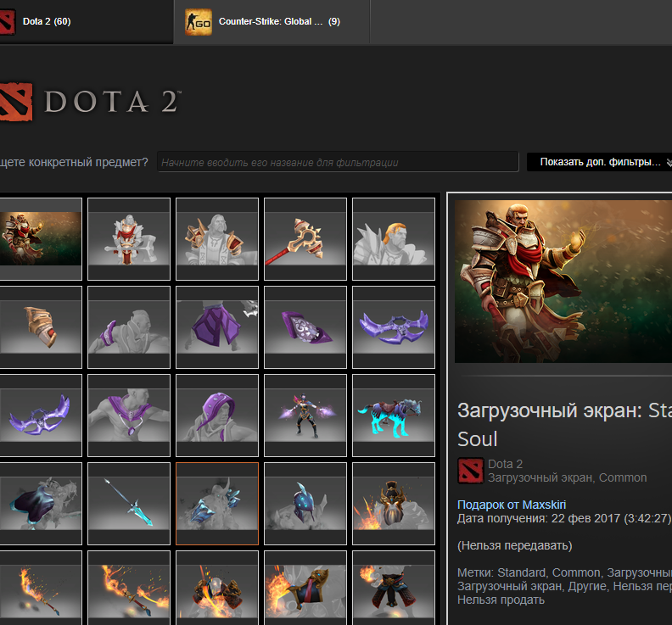The image size is (672, 625).
Task: Select the light purple glaive in third row
Action: [x=40, y=416]
